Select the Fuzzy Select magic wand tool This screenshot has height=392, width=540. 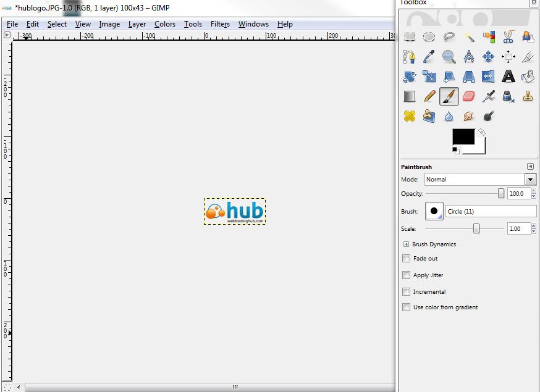click(469, 37)
